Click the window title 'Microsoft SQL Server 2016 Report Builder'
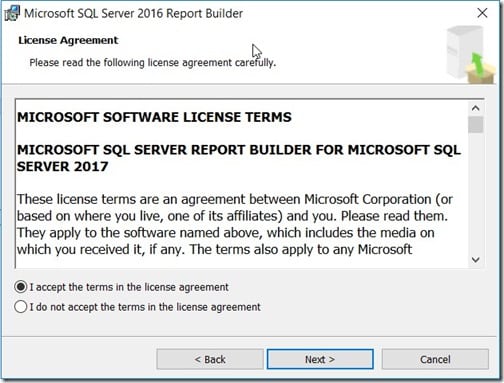This screenshot has height=383, width=504. point(133,13)
